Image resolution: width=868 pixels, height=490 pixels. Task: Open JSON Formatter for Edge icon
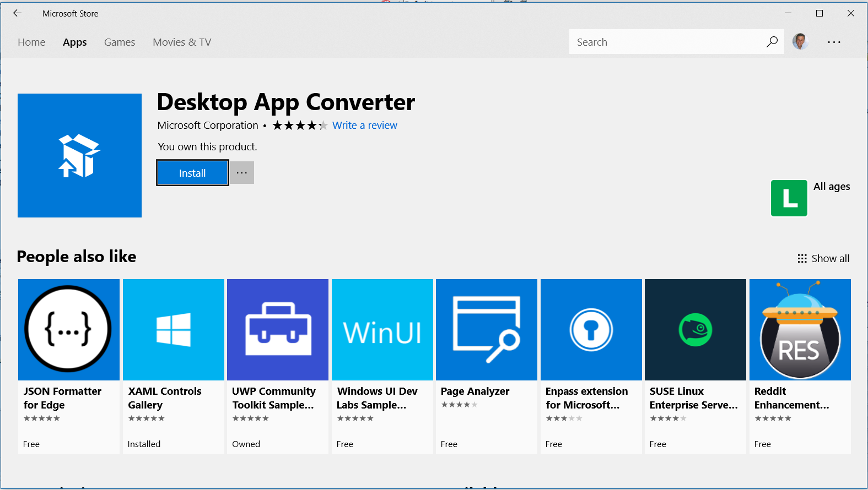click(69, 330)
